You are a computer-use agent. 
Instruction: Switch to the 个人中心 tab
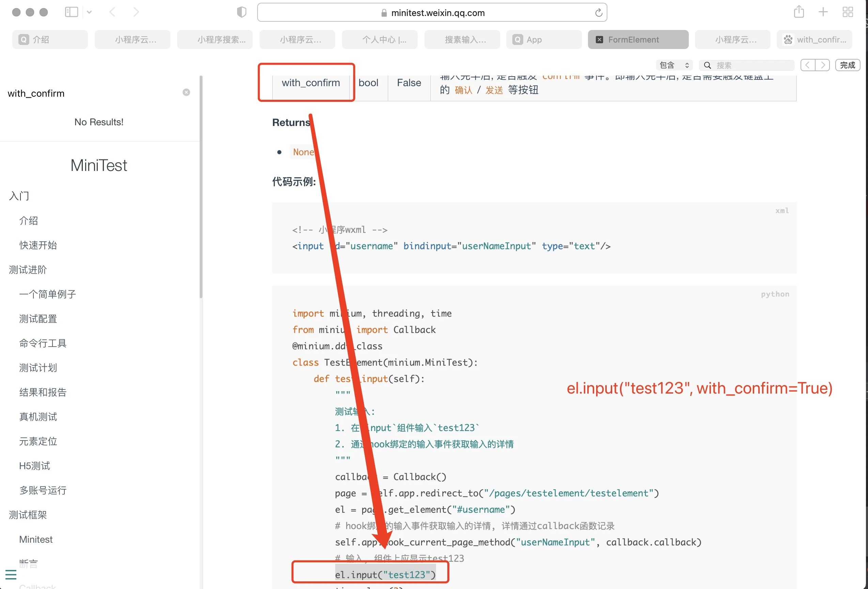pos(380,39)
